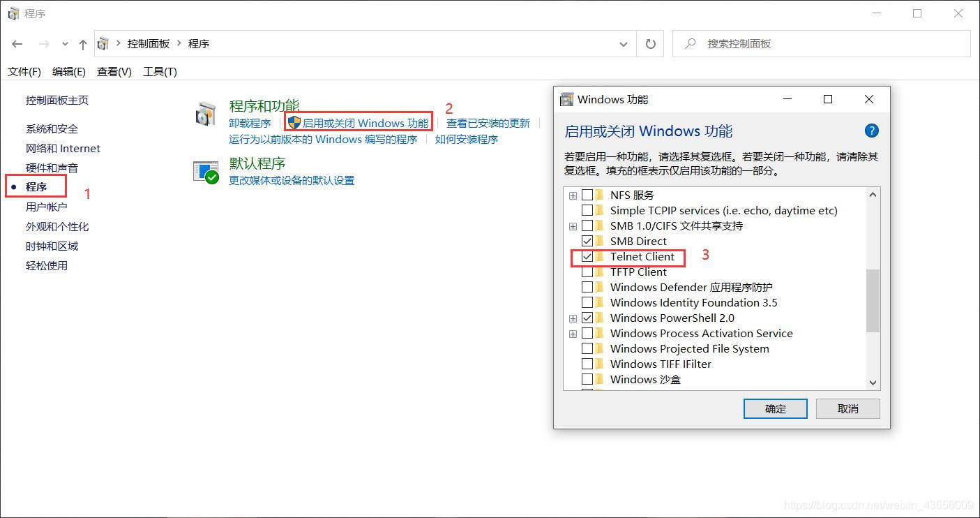
Task: Click the help icon in Windows 功能 dialog
Action: tap(871, 131)
